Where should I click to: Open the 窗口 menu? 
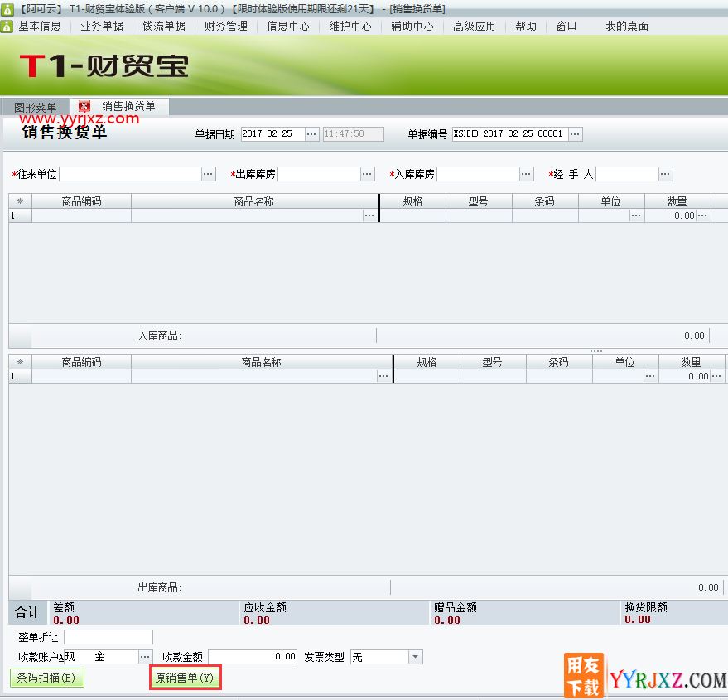click(566, 26)
